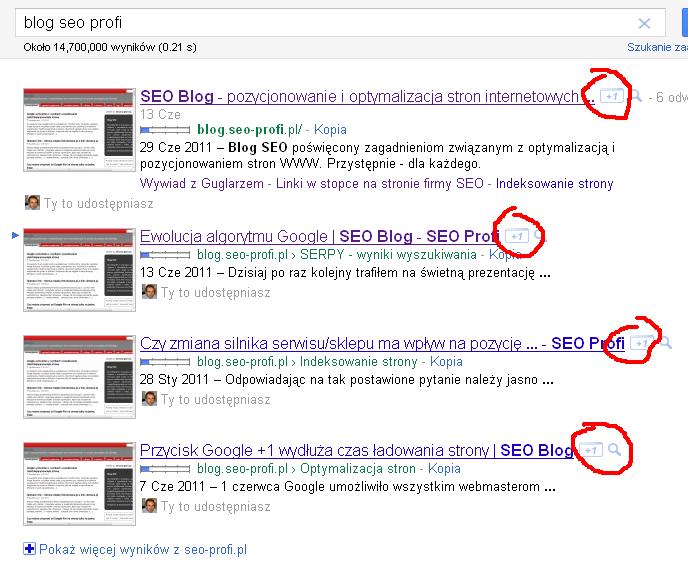Screen dimensions: 688x563
Task: Click the Szukanie zaawansowane link at top right
Action: (657, 47)
